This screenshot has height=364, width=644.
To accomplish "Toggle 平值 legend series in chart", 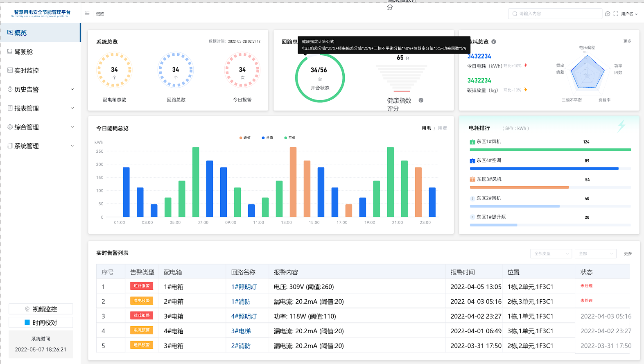I will [290, 138].
